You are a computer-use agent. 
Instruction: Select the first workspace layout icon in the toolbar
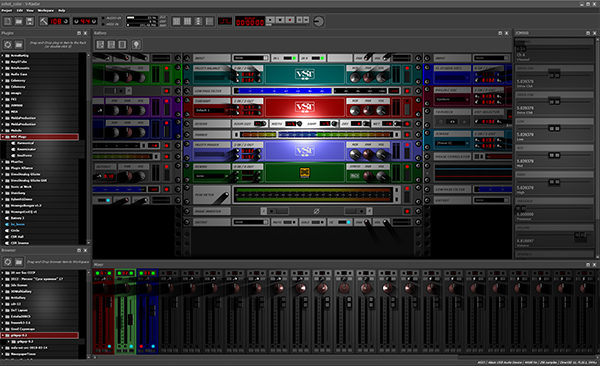(176, 21)
